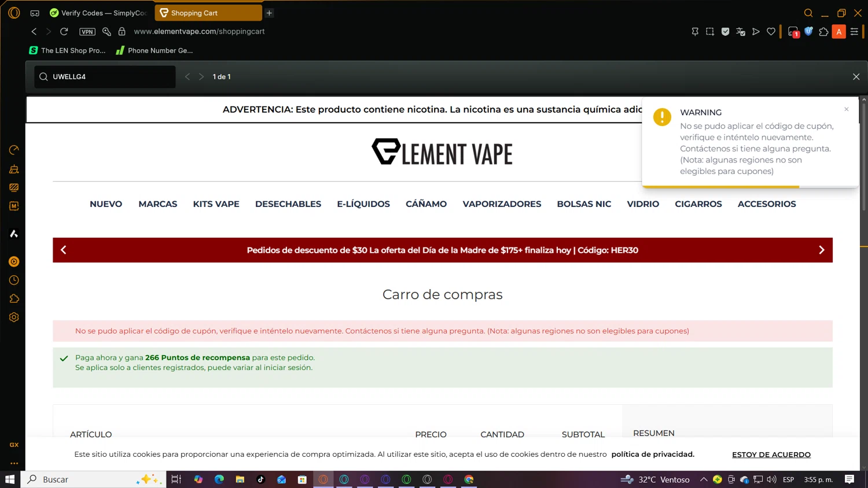This screenshot has width=868, height=488.
Task: Open the VAPORIZADORES menu
Action: 502,204
